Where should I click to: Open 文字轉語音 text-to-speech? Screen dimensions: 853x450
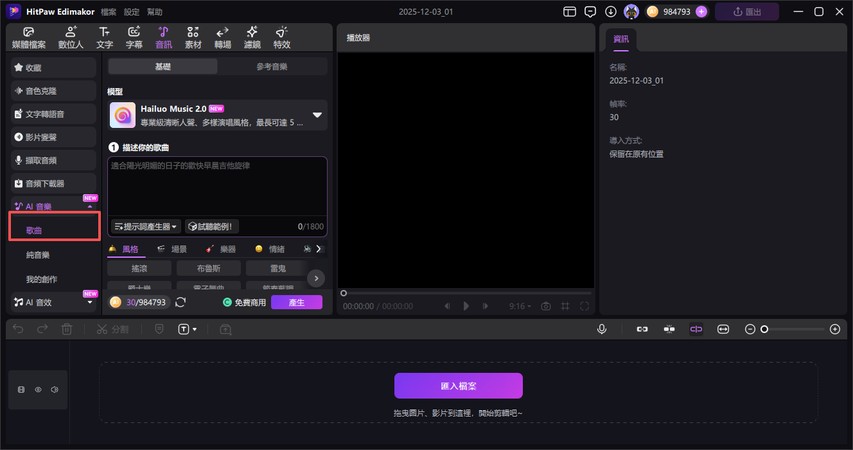[53, 114]
